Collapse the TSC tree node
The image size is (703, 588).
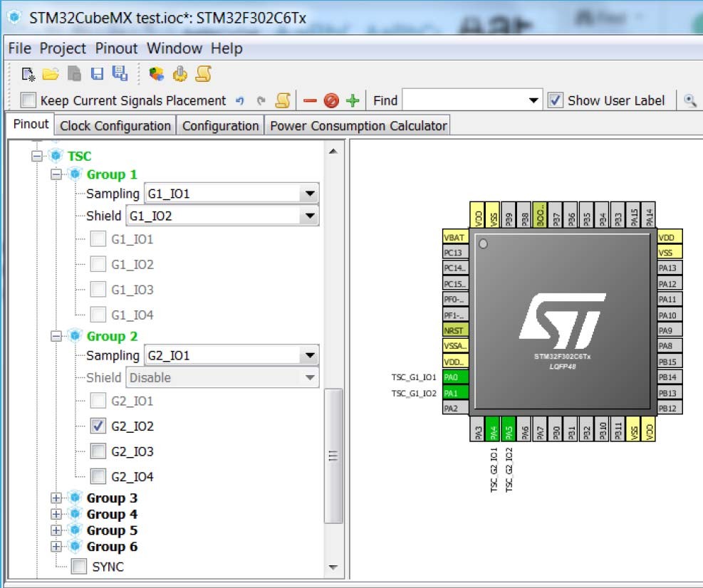click(x=37, y=156)
